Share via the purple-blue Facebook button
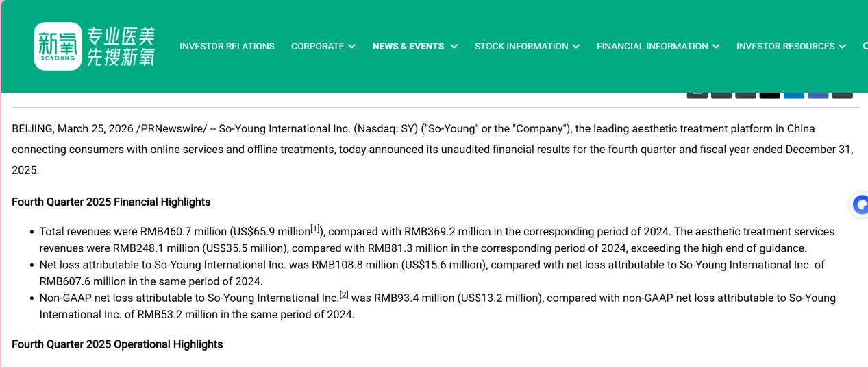 tap(818, 93)
